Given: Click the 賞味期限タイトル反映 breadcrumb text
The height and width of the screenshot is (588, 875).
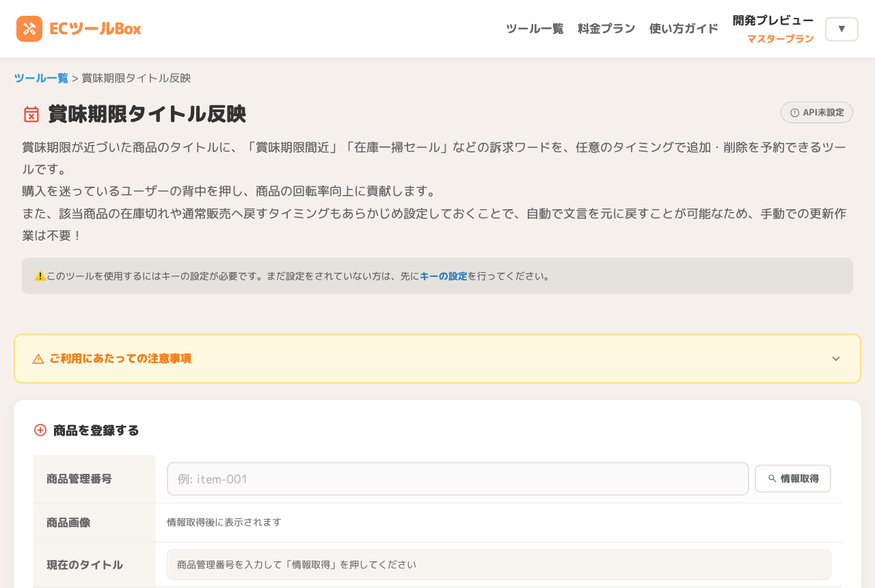Looking at the screenshot, I should point(136,78).
